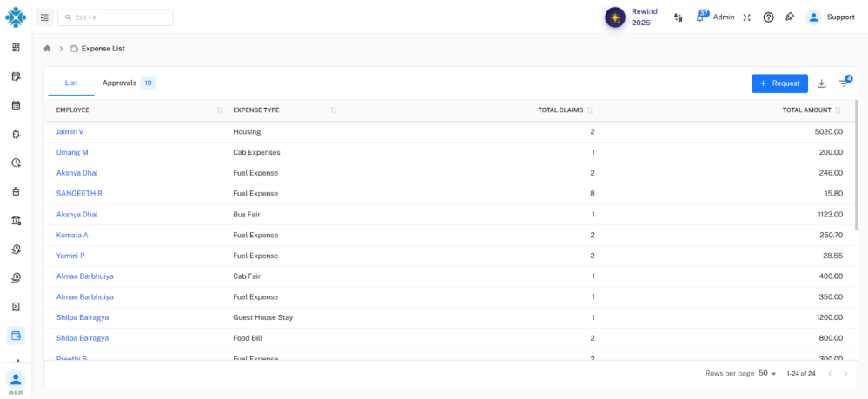Sort by Expense Type column arrows
Image resolution: width=868 pixels, height=399 pixels.
click(334, 110)
